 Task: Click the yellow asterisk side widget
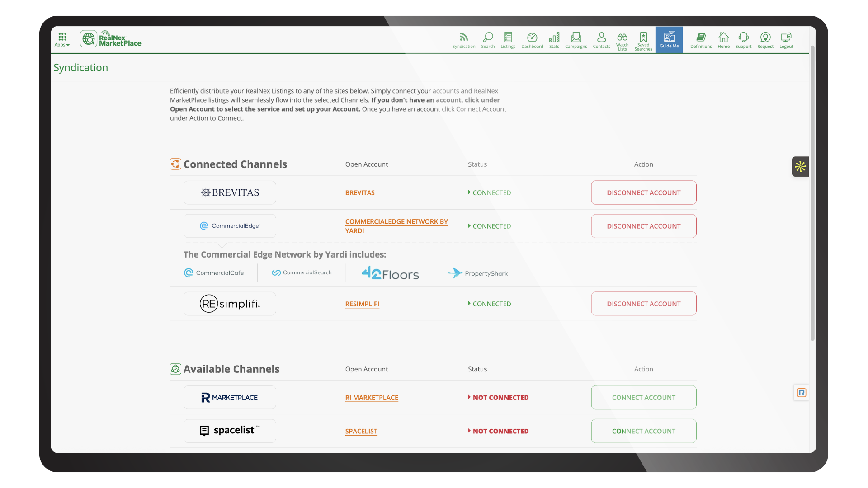(x=800, y=166)
